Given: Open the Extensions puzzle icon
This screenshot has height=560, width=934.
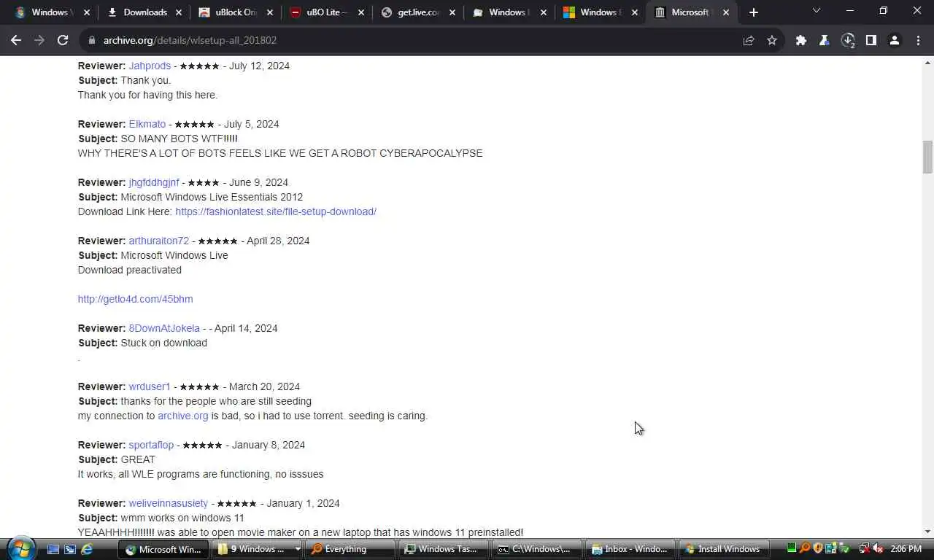Looking at the screenshot, I should point(801,40).
